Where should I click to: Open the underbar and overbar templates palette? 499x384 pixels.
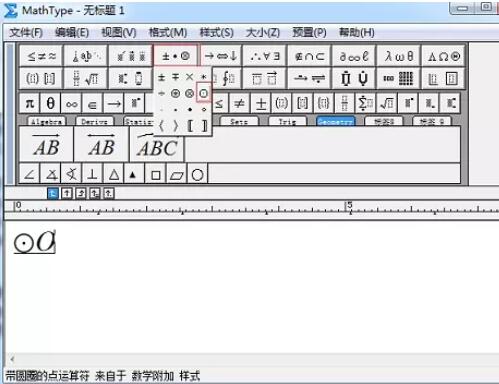(265, 79)
